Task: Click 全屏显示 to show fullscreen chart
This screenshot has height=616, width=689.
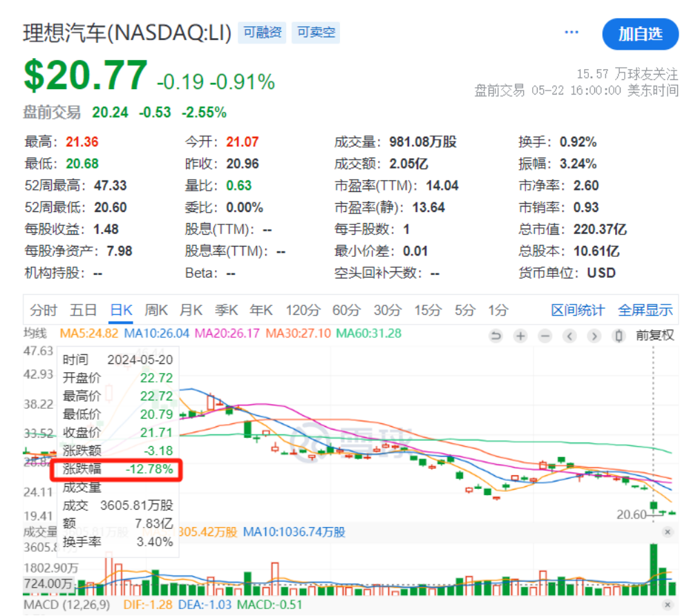Action: (x=645, y=310)
